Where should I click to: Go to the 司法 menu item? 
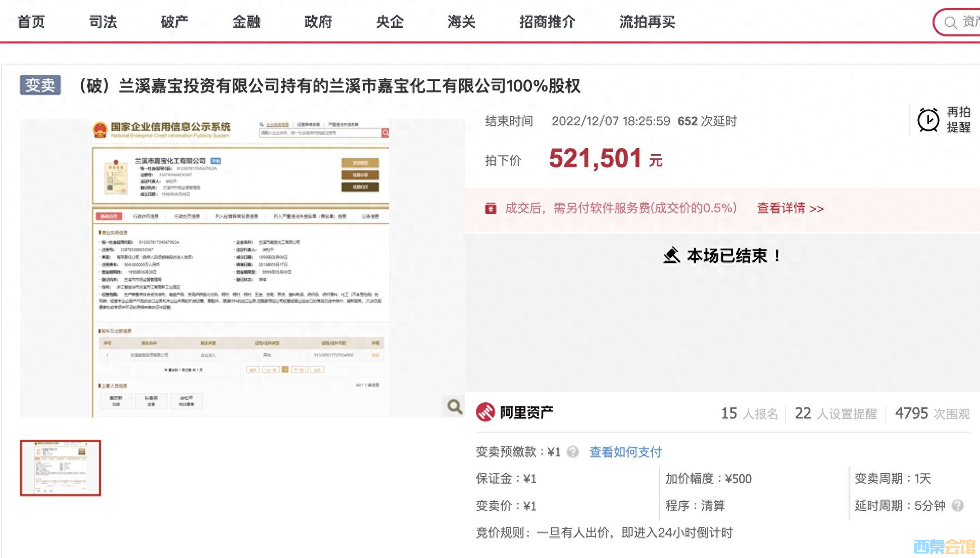click(103, 22)
